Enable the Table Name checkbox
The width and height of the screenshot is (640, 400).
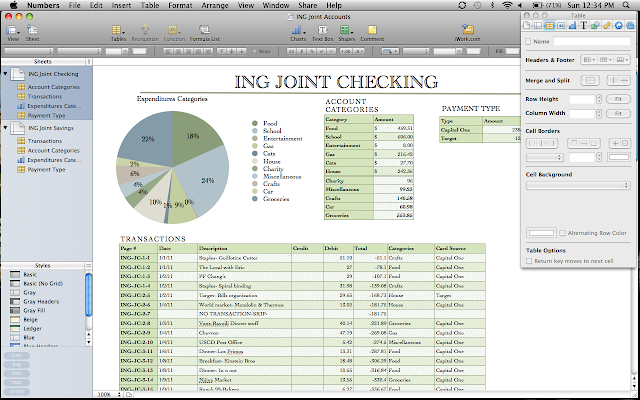(x=529, y=42)
